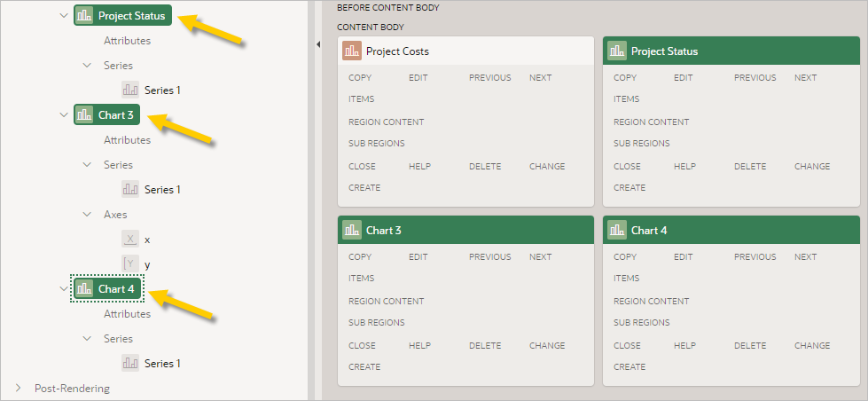Click the BEFORE CONTENT BODY label
Image resolution: width=868 pixels, height=401 pixels.
(388, 8)
